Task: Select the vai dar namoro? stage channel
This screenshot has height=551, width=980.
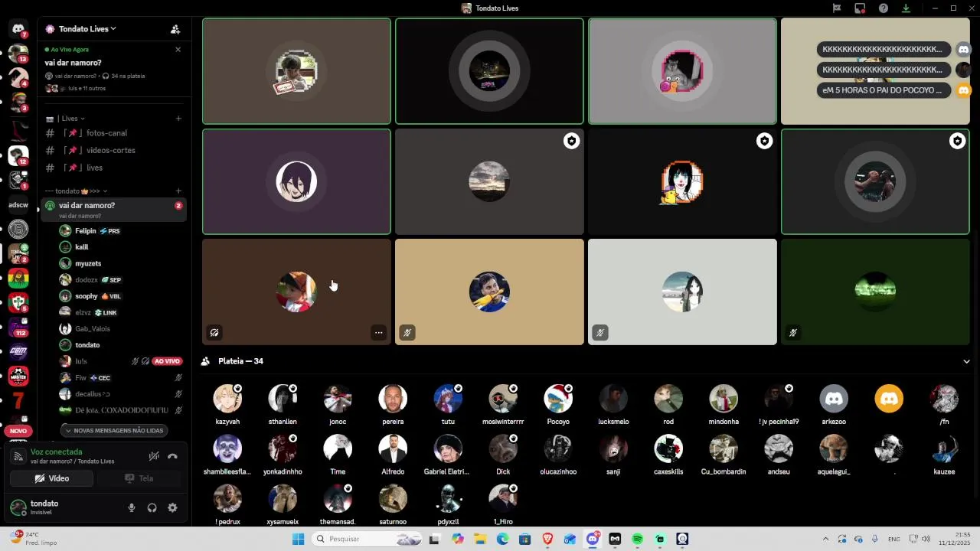Action: [113, 210]
